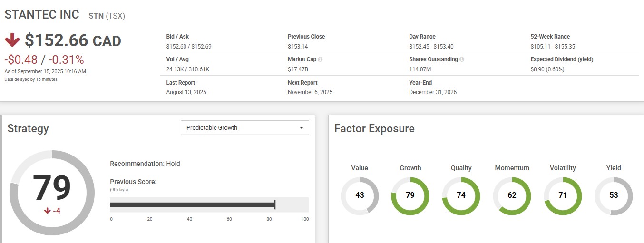Click the Growth factor gauge showing 79
This screenshot has width=644, height=243.
point(410,195)
